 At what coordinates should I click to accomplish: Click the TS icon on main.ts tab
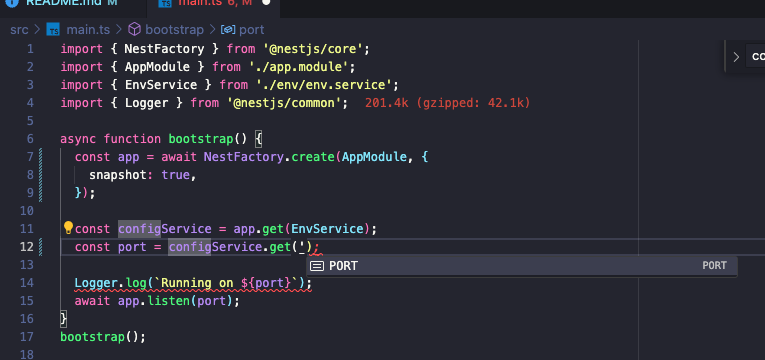(x=165, y=3)
